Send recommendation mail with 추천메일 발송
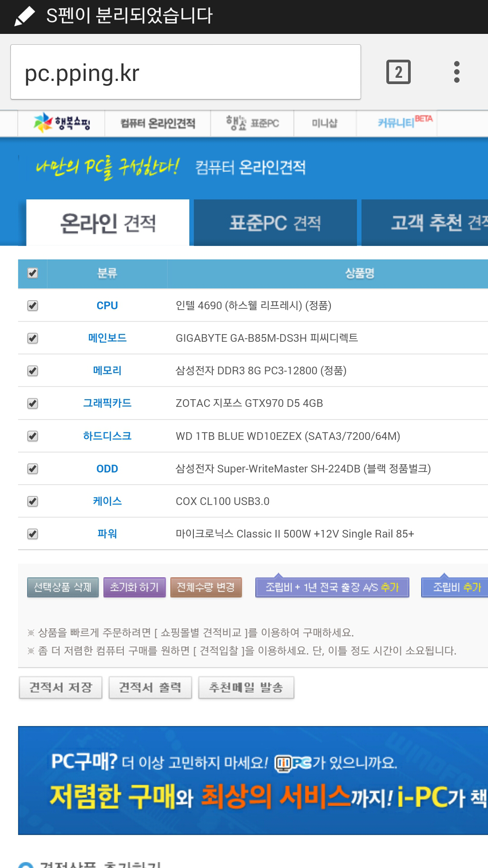Image resolution: width=488 pixels, height=868 pixels. [x=246, y=688]
